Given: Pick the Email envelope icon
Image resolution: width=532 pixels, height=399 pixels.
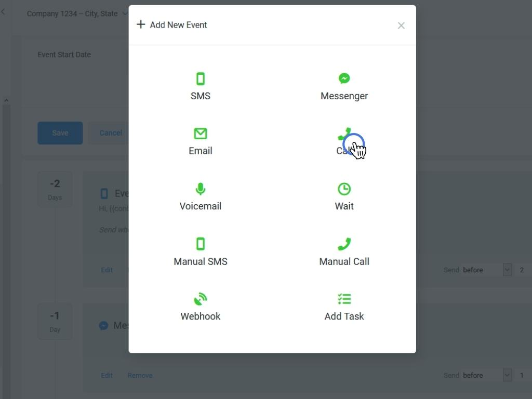Looking at the screenshot, I should tap(201, 134).
